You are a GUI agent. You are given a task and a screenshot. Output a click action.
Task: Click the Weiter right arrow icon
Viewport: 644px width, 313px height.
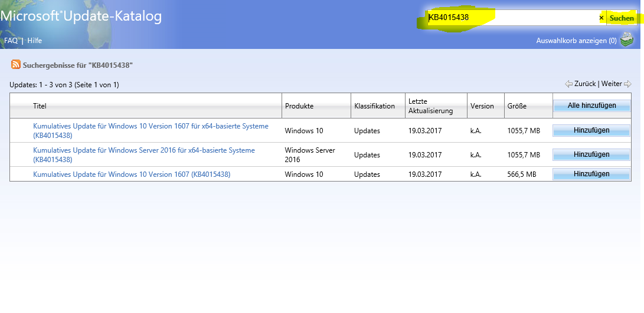(x=627, y=84)
